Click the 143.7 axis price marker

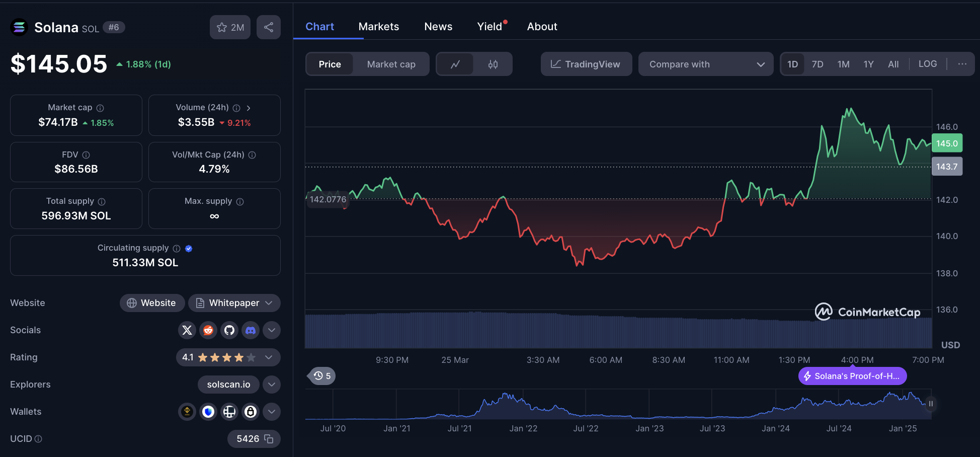947,167
